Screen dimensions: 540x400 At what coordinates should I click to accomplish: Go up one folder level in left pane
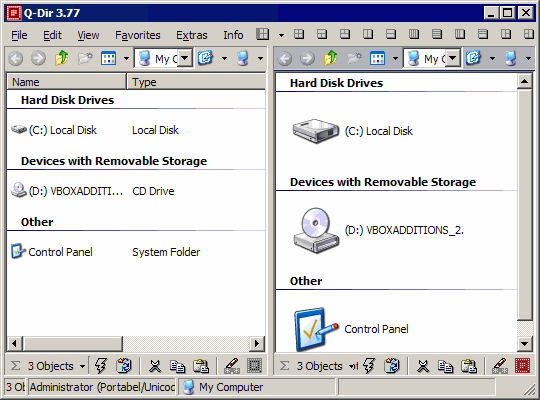(62, 58)
